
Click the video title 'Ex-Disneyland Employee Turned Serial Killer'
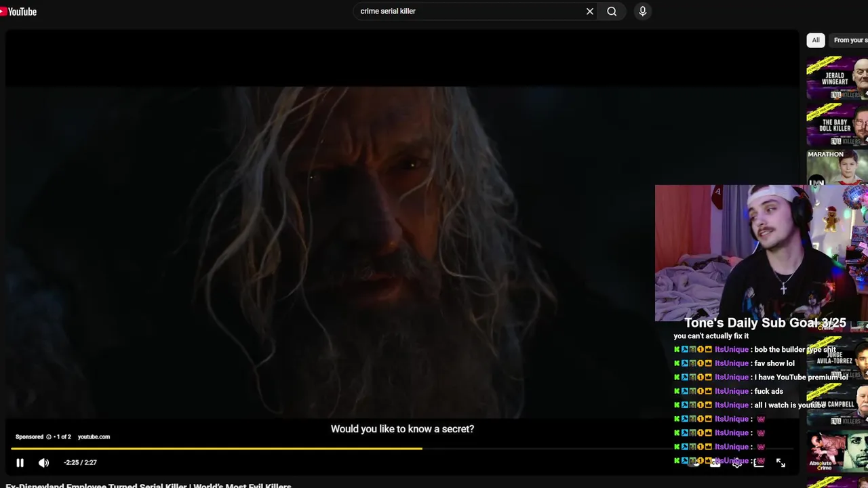[x=149, y=485]
